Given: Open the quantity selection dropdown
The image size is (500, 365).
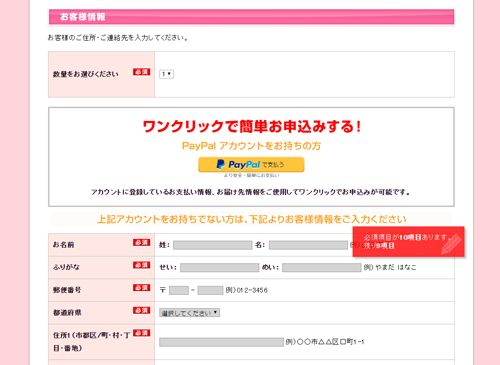Looking at the screenshot, I should [x=166, y=74].
